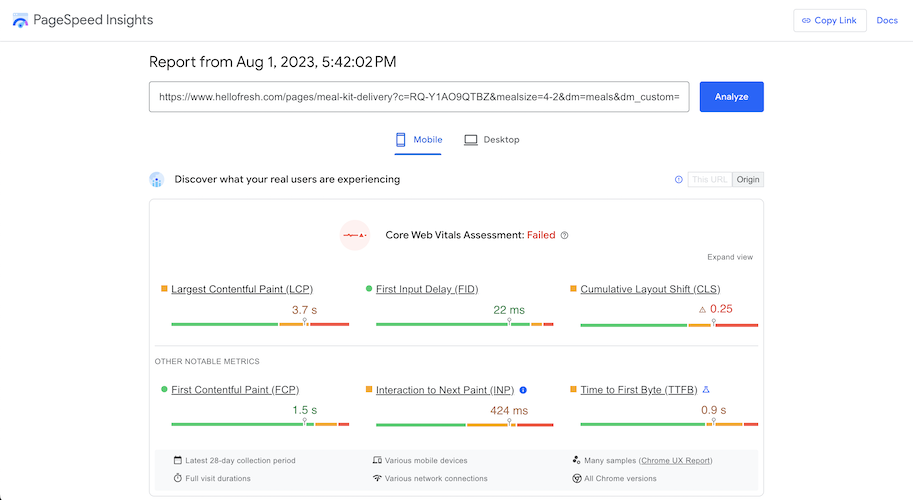The height and width of the screenshot is (500, 913).
Task: Click the info icon beside This URL
Action: click(x=679, y=180)
